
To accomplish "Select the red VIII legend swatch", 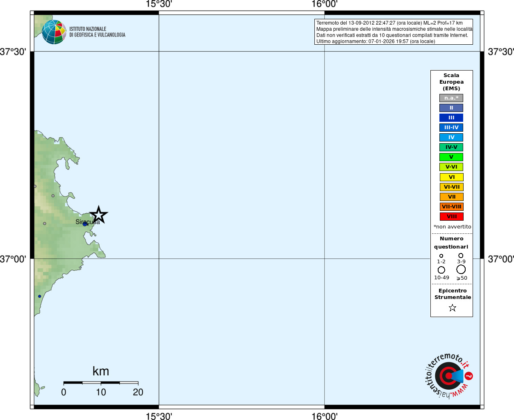I will click(451, 217).
